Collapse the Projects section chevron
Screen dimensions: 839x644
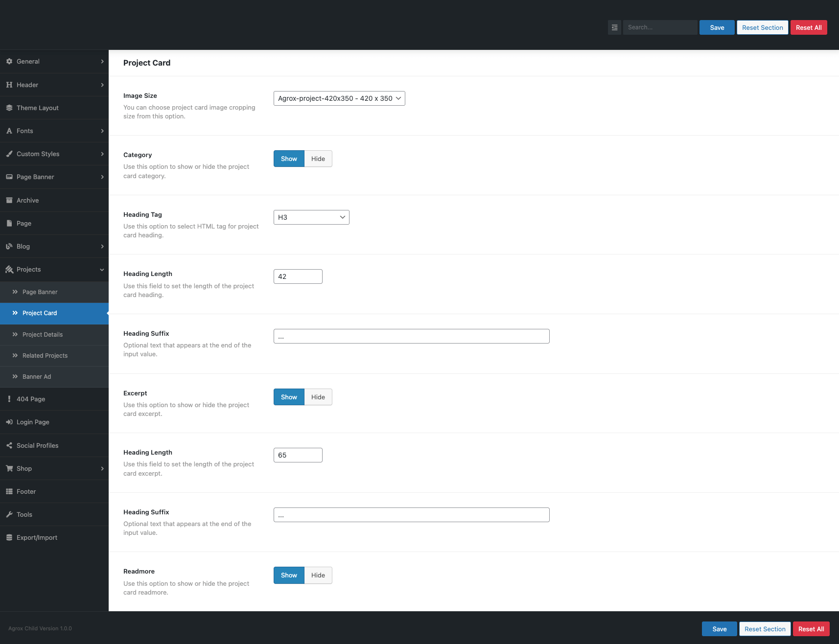(x=102, y=270)
